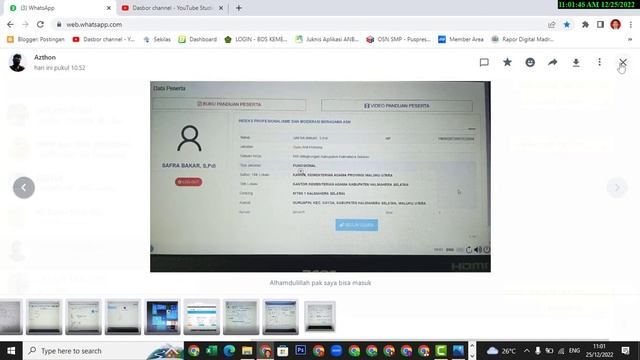Open the Sekilas bookmark
The width and height of the screenshot is (640, 360).
tap(157, 39)
